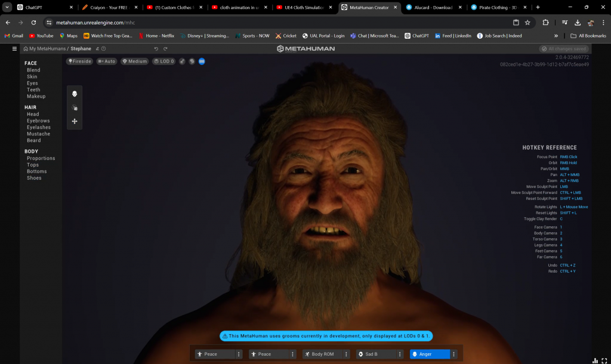The width and height of the screenshot is (611, 364).
Task: Open the Blend section under Face
Action: coord(33,70)
